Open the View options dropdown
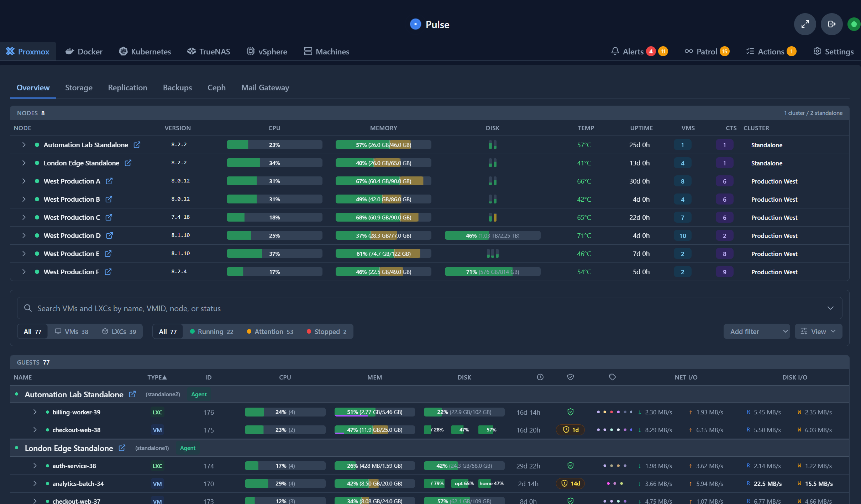861x504 pixels. click(x=818, y=331)
